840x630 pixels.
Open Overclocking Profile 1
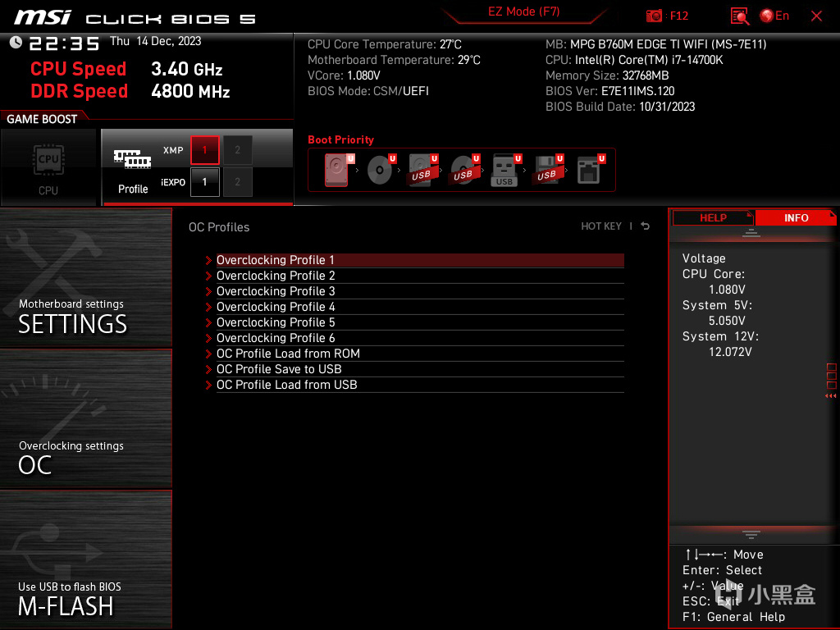[x=420, y=260]
